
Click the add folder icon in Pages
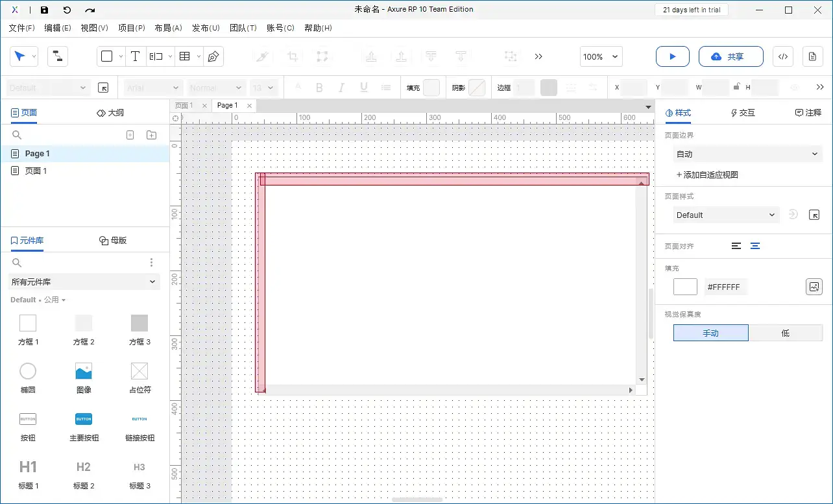pyautogui.click(x=151, y=135)
